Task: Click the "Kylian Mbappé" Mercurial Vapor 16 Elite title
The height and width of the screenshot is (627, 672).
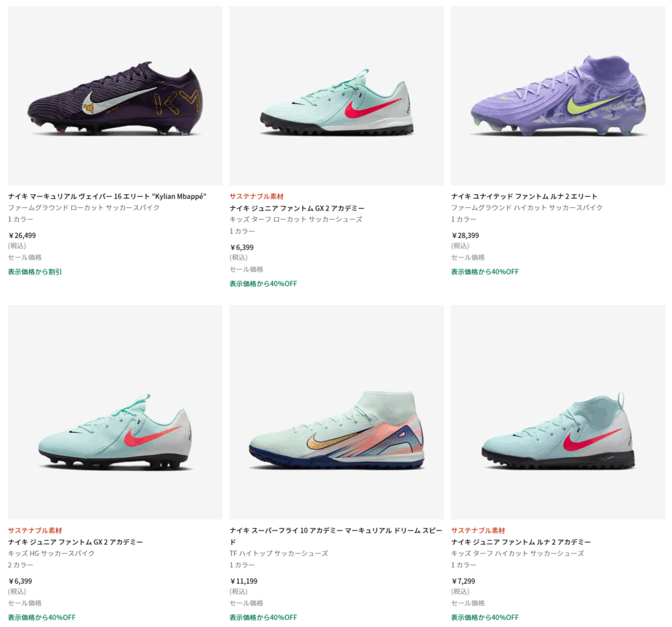Action: [107, 196]
